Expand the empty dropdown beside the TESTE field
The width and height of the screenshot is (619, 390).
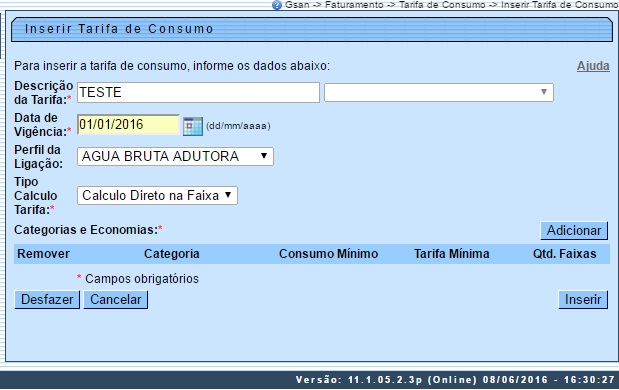point(439,92)
